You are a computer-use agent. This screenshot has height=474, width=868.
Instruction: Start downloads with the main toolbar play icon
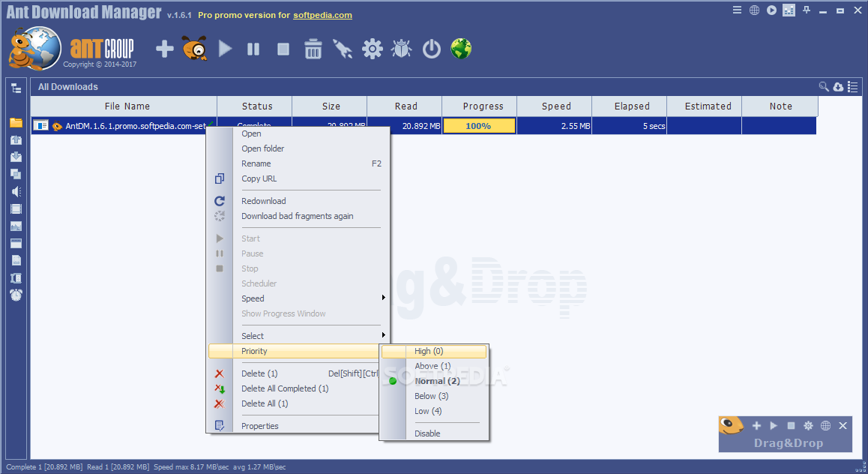pos(225,49)
